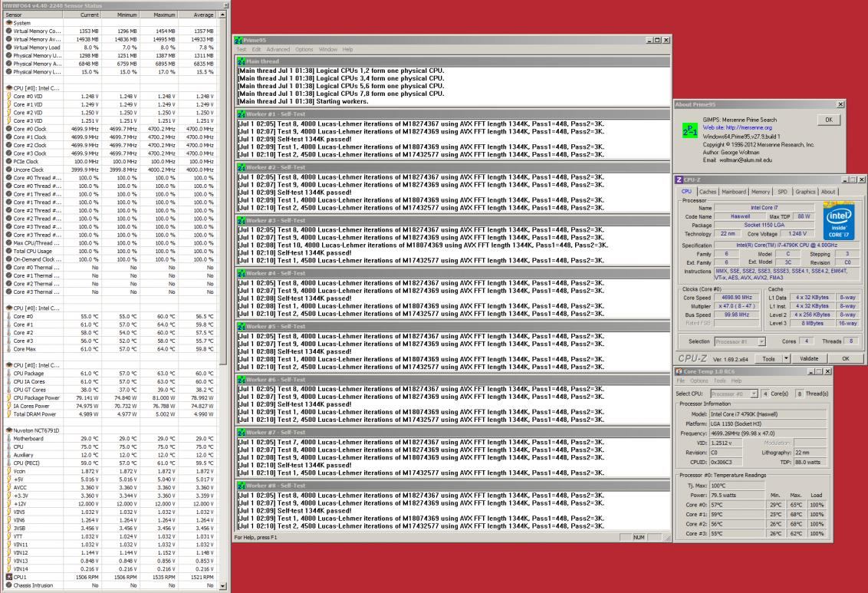Click the Core Speed value in CPU-Z

click(736, 298)
